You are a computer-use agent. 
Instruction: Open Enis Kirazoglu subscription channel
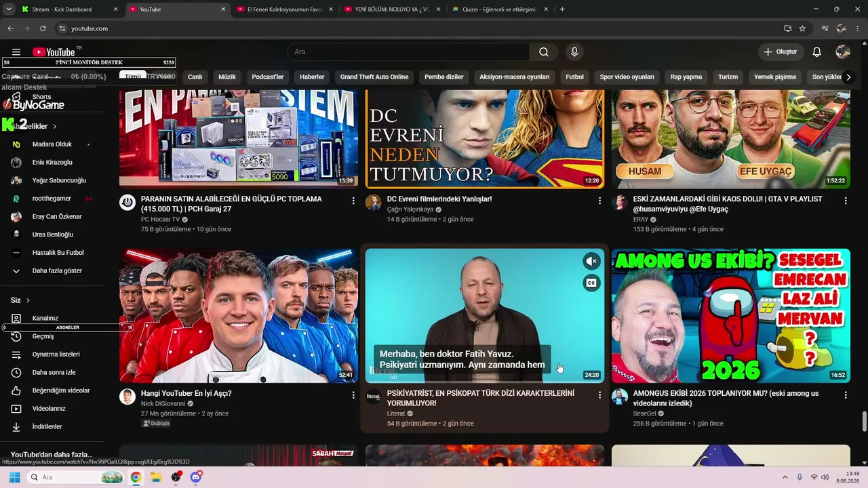pyautogui.click(x=52, y=163)
